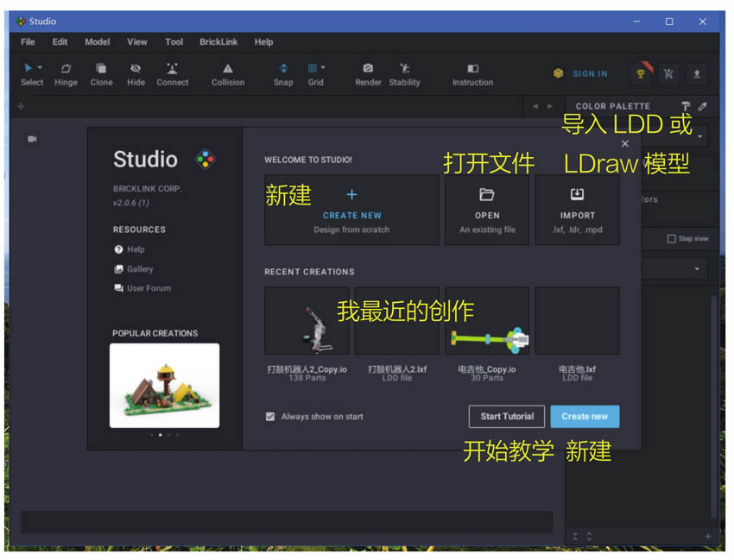This screenshot has height=560, width=734.
Task: Open the Help menu
Action: tap(263, 41)
